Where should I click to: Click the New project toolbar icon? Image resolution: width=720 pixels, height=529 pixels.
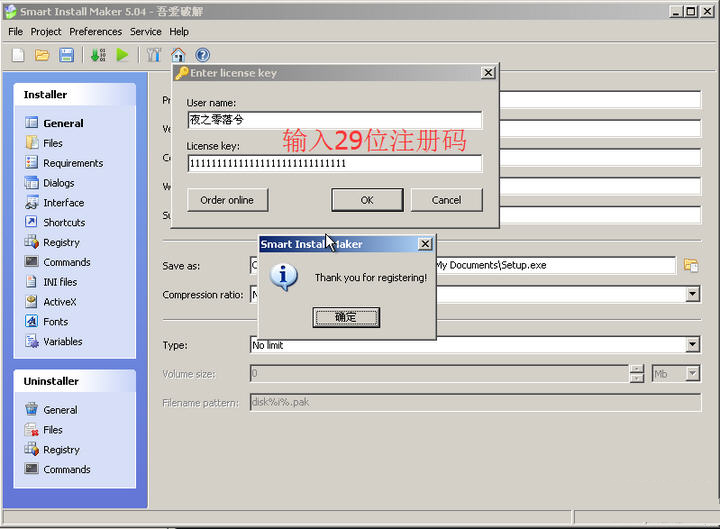[x=18, y=55]
